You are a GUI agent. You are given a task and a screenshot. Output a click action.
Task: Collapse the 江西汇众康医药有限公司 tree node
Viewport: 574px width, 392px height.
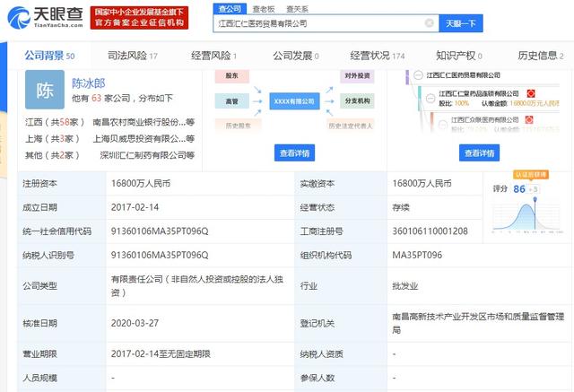coord(443,125)
